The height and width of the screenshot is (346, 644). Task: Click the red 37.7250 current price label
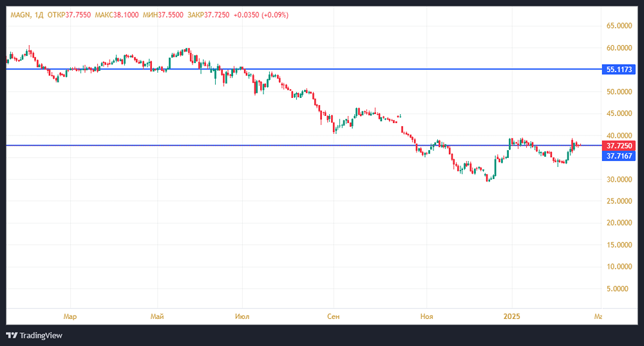(x=619, y=146)
